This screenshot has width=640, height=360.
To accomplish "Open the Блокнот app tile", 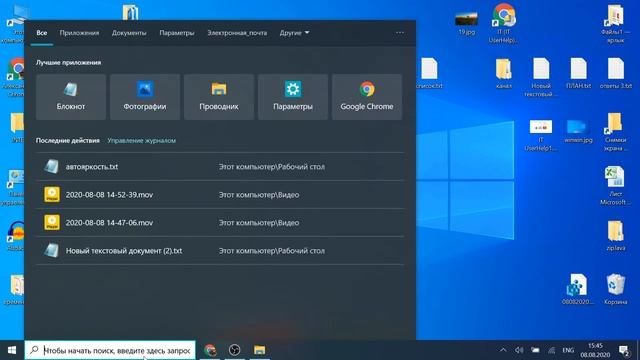I will pos(71,97).
